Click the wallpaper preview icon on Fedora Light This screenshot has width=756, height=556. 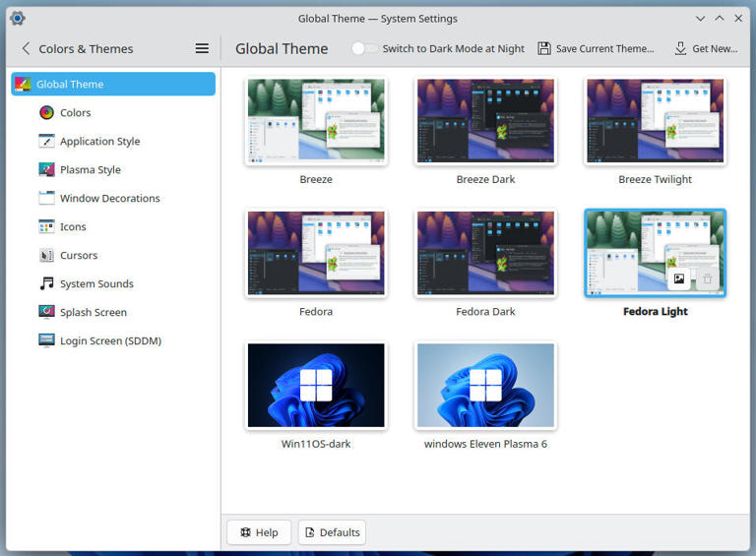(x=679, y=278)
